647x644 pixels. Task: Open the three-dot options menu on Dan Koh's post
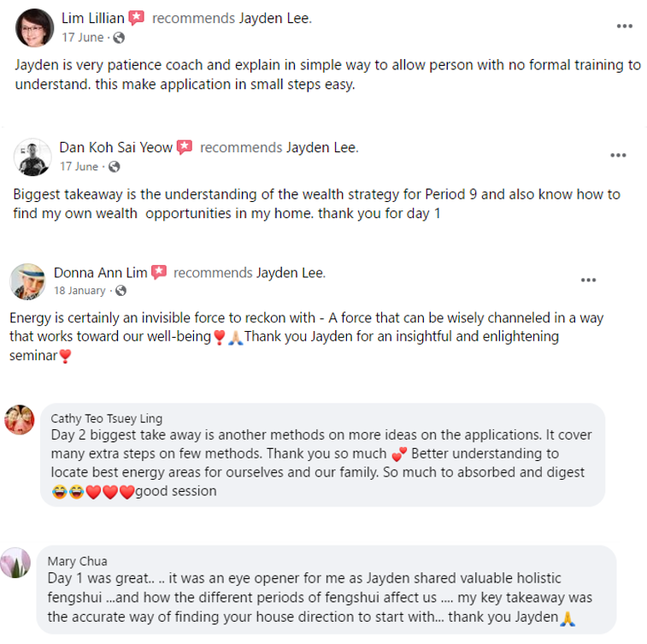[x=618, y=156]
